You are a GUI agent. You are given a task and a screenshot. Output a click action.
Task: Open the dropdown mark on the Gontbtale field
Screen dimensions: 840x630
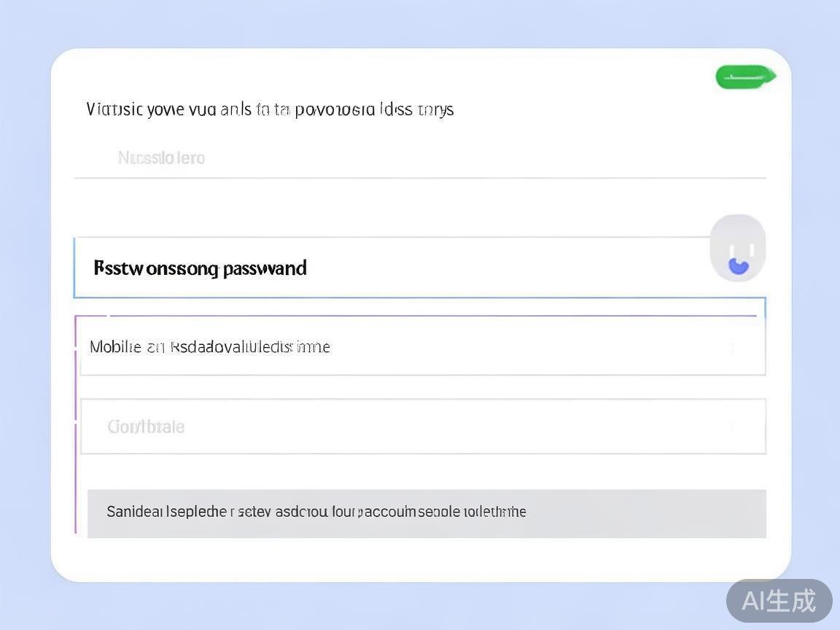tap(732, 427)
